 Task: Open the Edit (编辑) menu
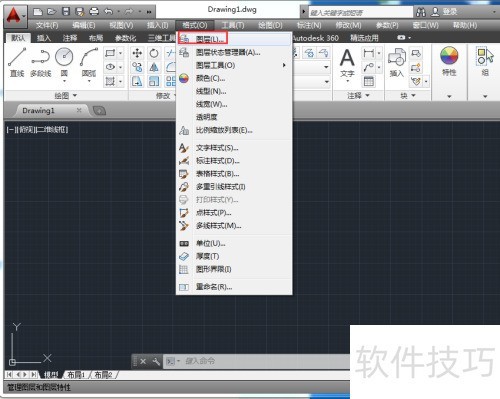coord(84,25)
